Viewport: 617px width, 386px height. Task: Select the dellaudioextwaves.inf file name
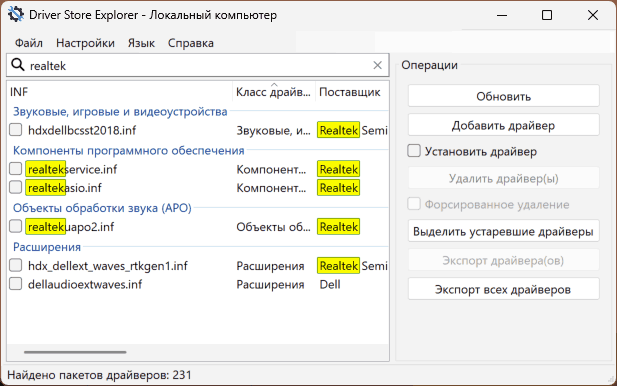[85, 284]
